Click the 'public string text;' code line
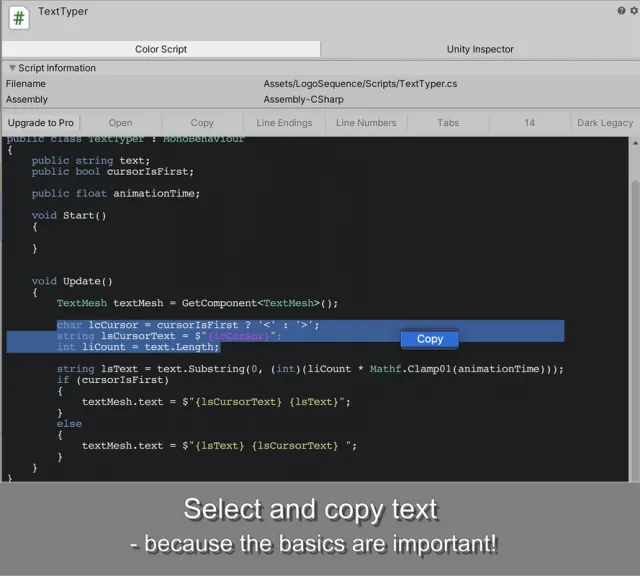Viewport: 640px width, 576px height. click(x=91, y=160)
